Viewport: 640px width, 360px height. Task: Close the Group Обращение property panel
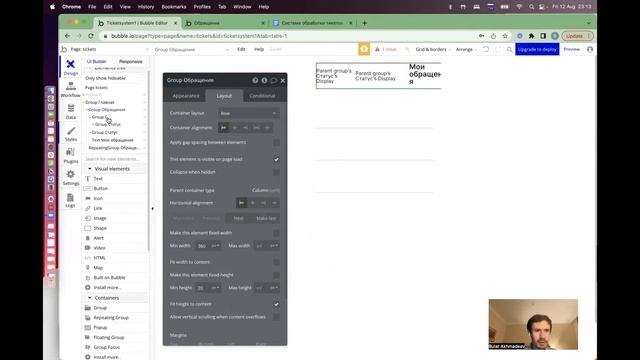(282, 80)
